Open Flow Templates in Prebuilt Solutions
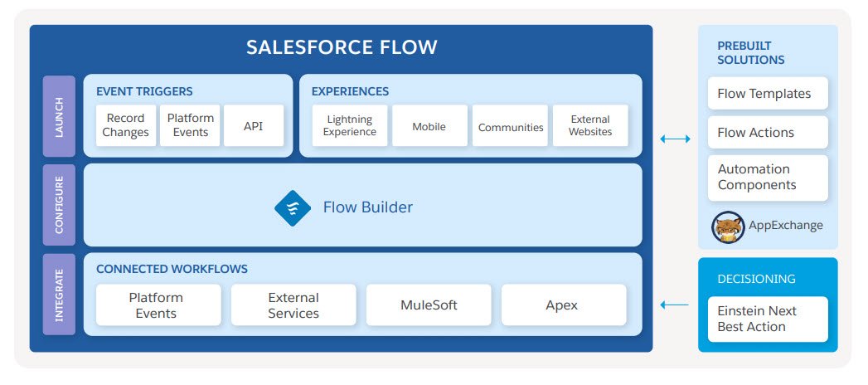The width and height of the screenshot is (868, 385). pyautogui.click(x=768, y=94)
